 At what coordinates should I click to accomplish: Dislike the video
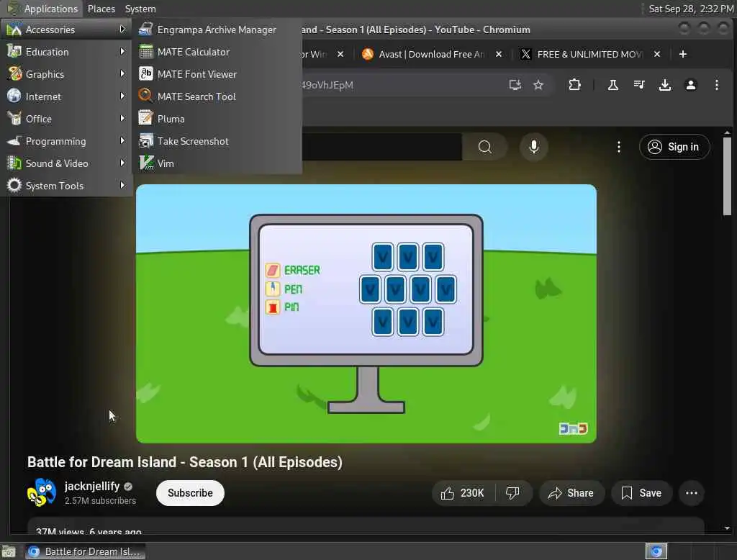click(x=512, y=493)
